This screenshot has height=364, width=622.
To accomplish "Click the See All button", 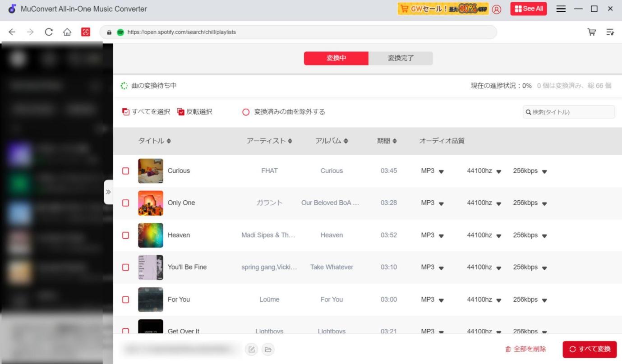I will point(528,9).
